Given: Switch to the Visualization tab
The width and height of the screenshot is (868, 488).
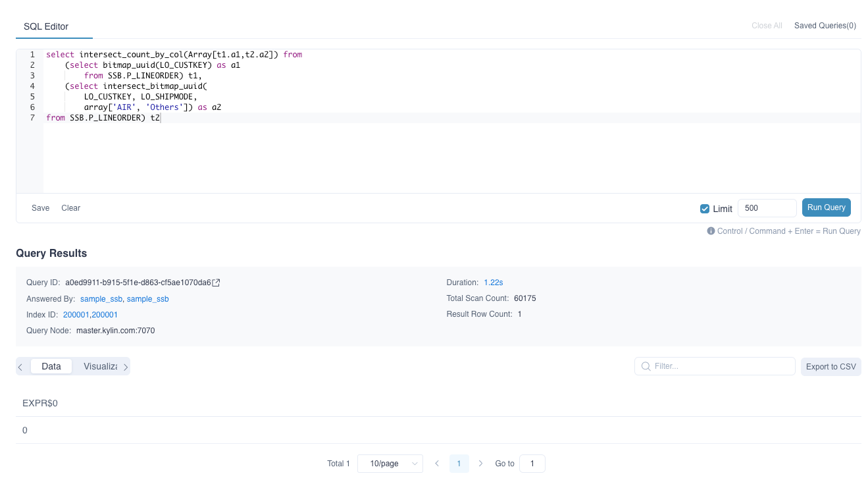Looking at the screenshot, I should coord(100,366).
